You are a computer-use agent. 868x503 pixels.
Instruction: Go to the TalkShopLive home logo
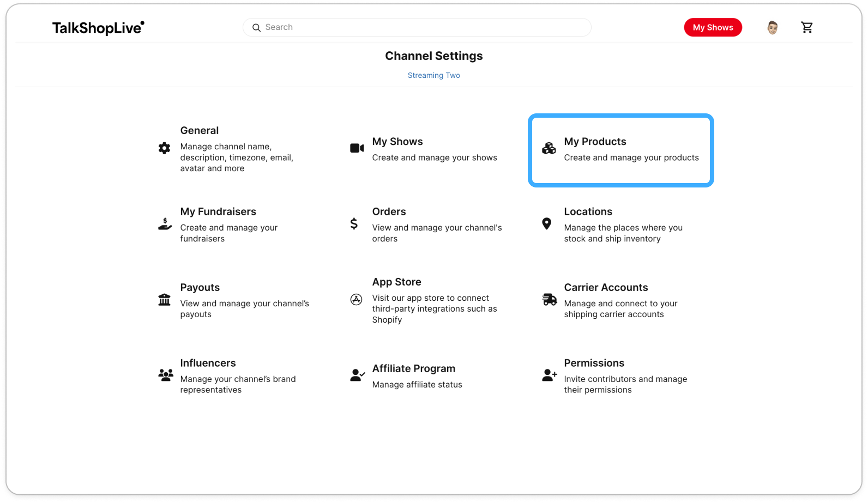click(98, 28)
